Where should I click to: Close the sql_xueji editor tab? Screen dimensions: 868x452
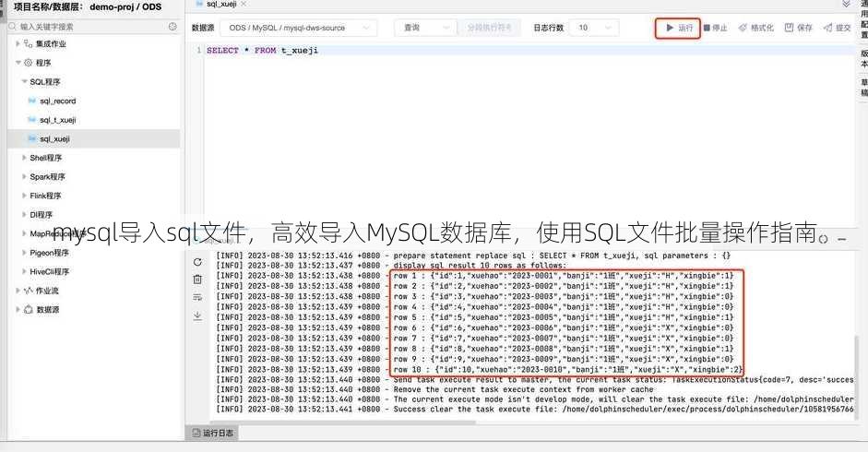(x=244, y=4)
